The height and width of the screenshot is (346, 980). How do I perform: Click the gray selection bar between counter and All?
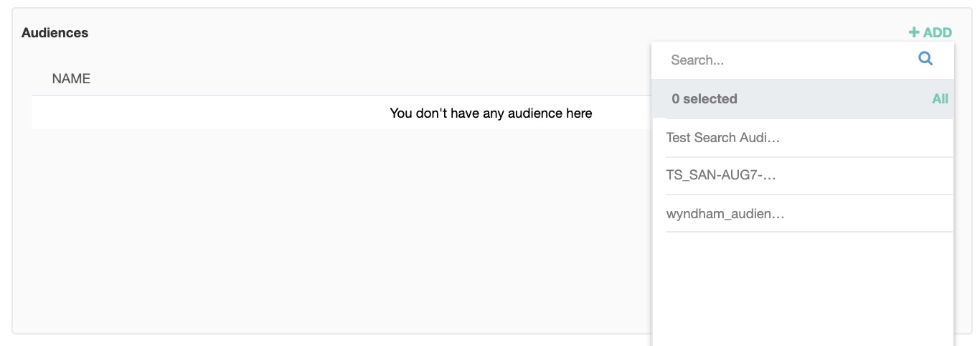click(x=832, y=99)
